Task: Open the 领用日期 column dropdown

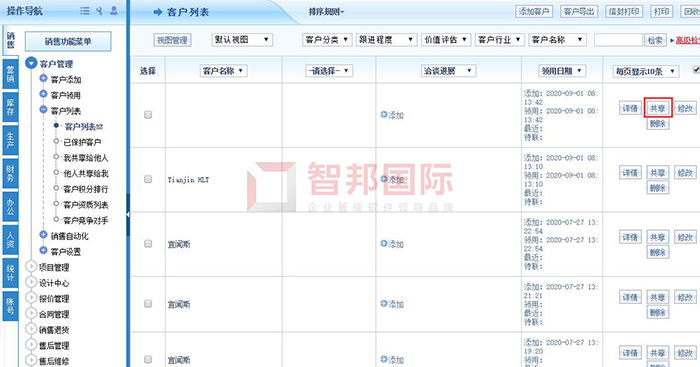Action: tap(562, 71)
